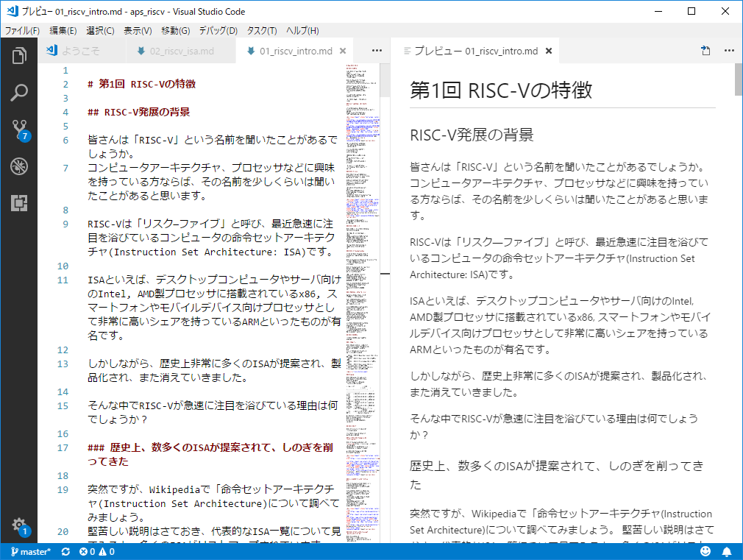Click the editor vertical scrollbar slider
This screenshot has height=560, width=743.
click(385, 80)
